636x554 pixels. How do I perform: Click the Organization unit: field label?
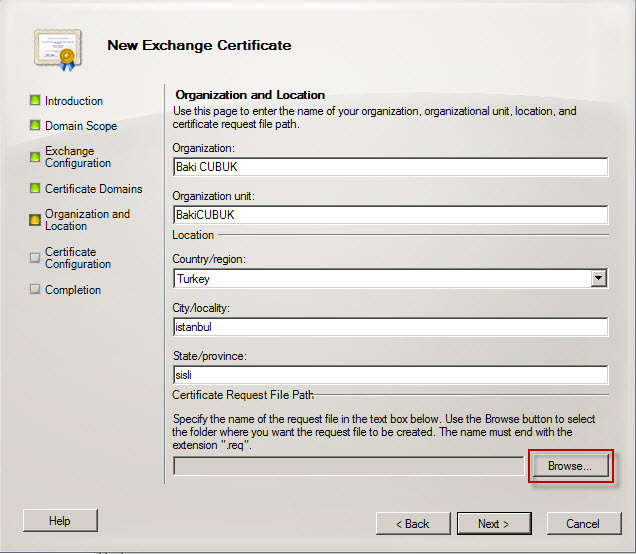[x=213, y=196]
